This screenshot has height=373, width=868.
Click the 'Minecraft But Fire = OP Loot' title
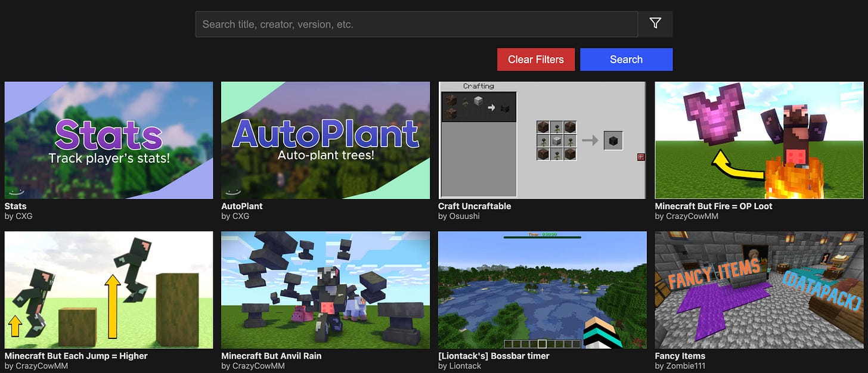coord(714,206)
